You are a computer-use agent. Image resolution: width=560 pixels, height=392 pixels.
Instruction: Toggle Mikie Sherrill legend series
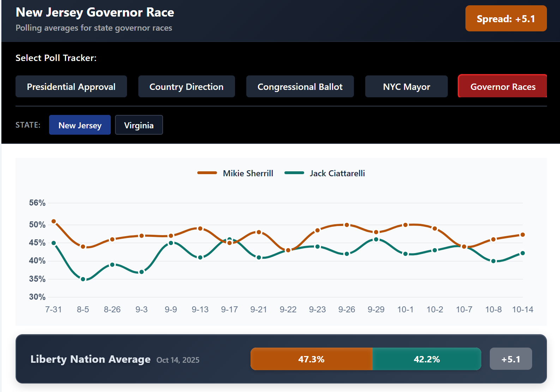(235, 173)
